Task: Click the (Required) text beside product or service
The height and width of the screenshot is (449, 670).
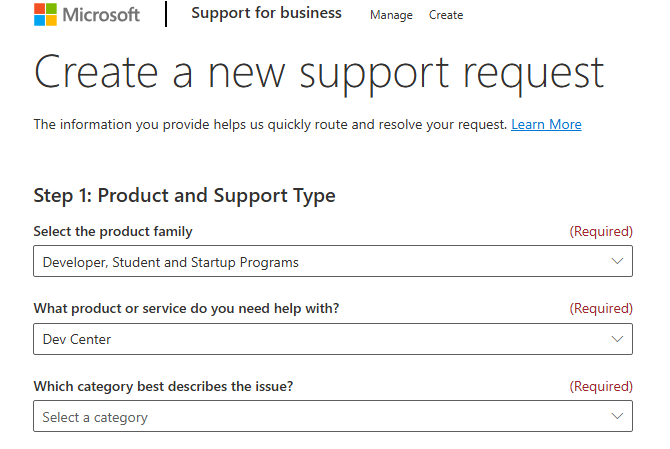Action: pos(601,308)
